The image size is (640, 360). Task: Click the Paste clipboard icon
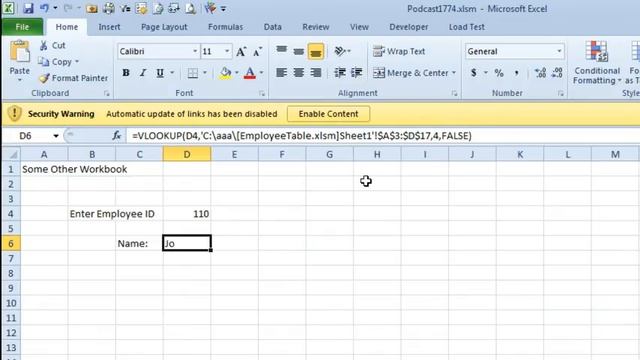[x=20, y=52]
